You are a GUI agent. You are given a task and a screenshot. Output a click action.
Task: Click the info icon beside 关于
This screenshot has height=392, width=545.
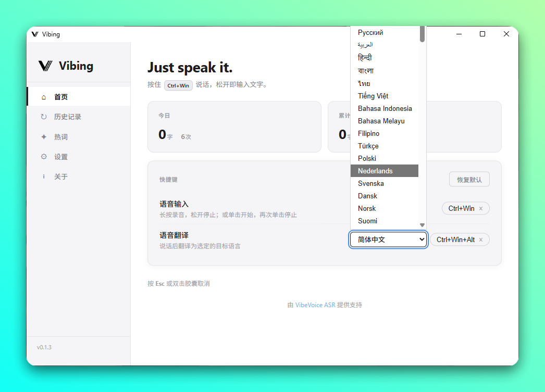tap(44, 176)
